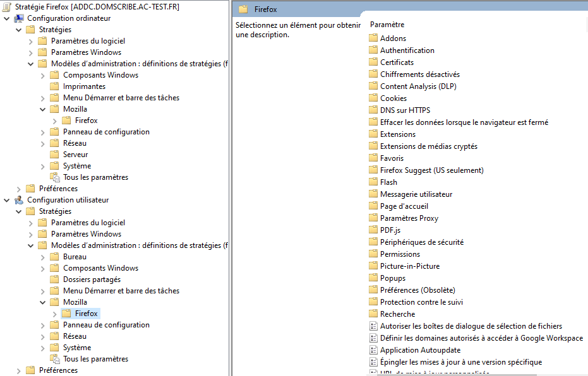Click the Stratégie Firefox root policy icon

(7, 7)
